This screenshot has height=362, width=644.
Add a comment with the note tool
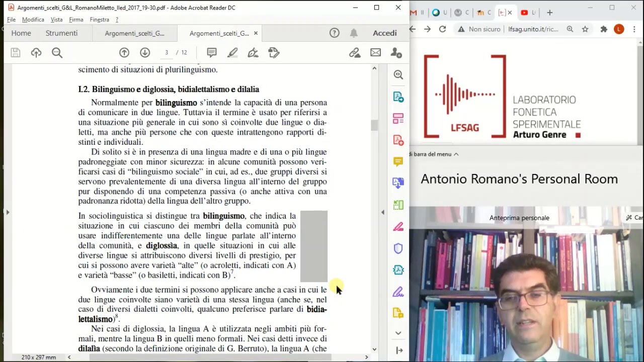[x=212, y=52]
